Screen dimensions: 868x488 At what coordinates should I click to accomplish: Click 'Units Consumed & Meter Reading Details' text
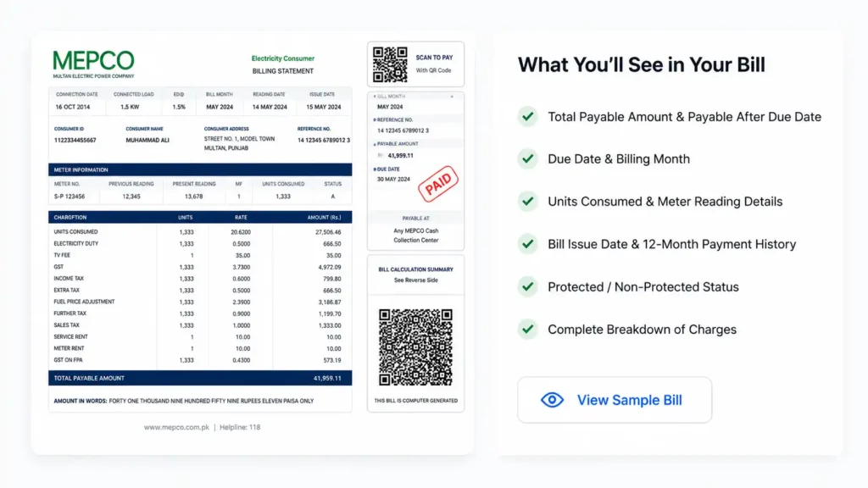pos(665,202)
